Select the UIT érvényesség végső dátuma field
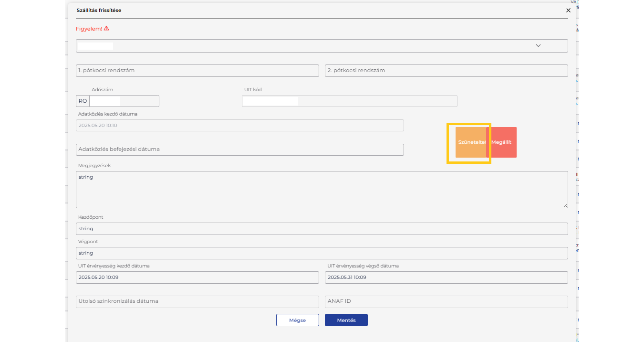This screenshot has height=342, width=644. tap(446, 278)
